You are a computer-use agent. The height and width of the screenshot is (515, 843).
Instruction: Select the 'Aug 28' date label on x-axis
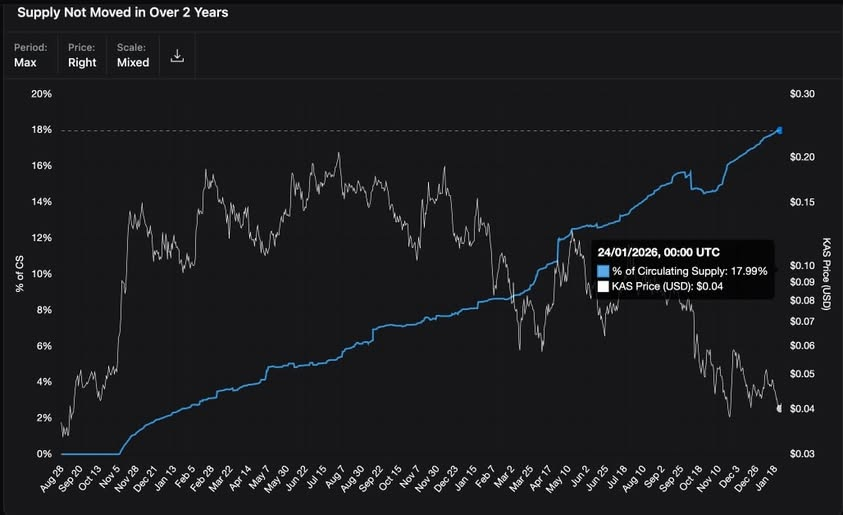(x=52, y=478)
